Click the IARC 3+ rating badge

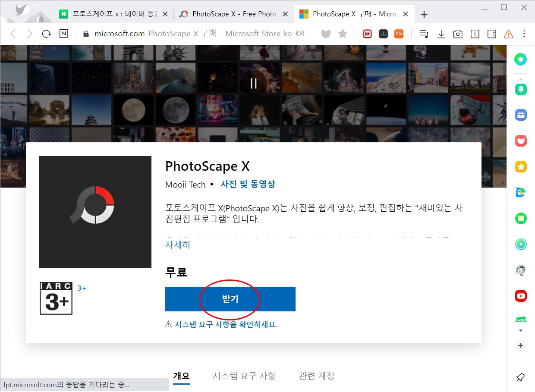[x=56, y=298]
